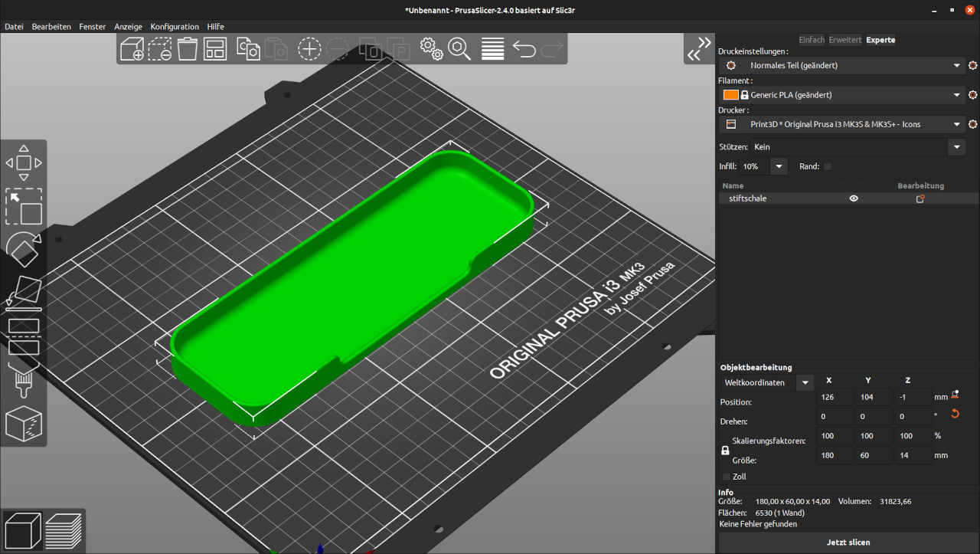980x554 pixels.
Task: Click the Delete selected object icon
Action: (159, 49)
